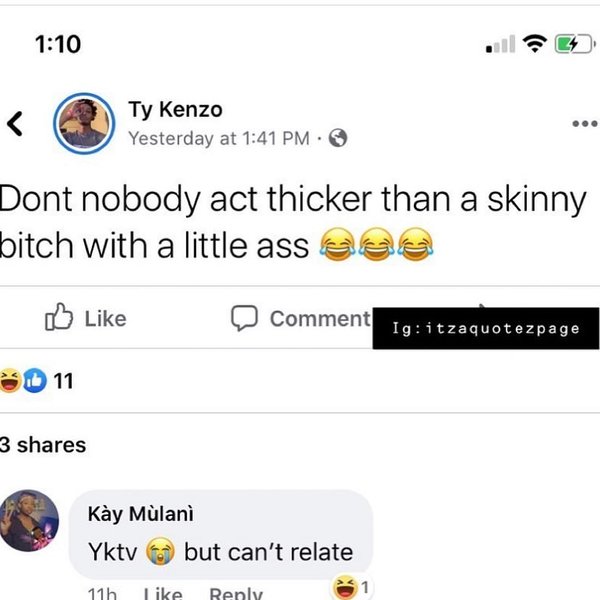Tap the post timestamp Yesterday at 1:41 PM

pyautogui.click(x=218, y=139)
